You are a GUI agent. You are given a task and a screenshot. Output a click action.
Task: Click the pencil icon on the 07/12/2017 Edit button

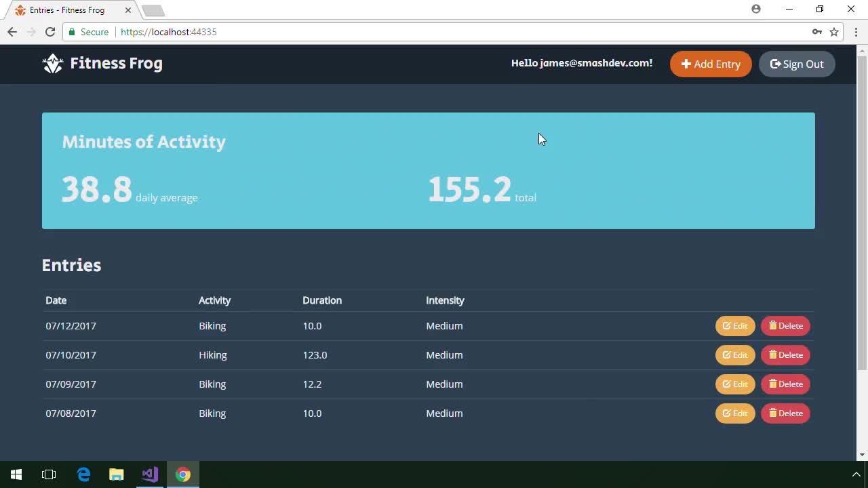pos(726,325)
